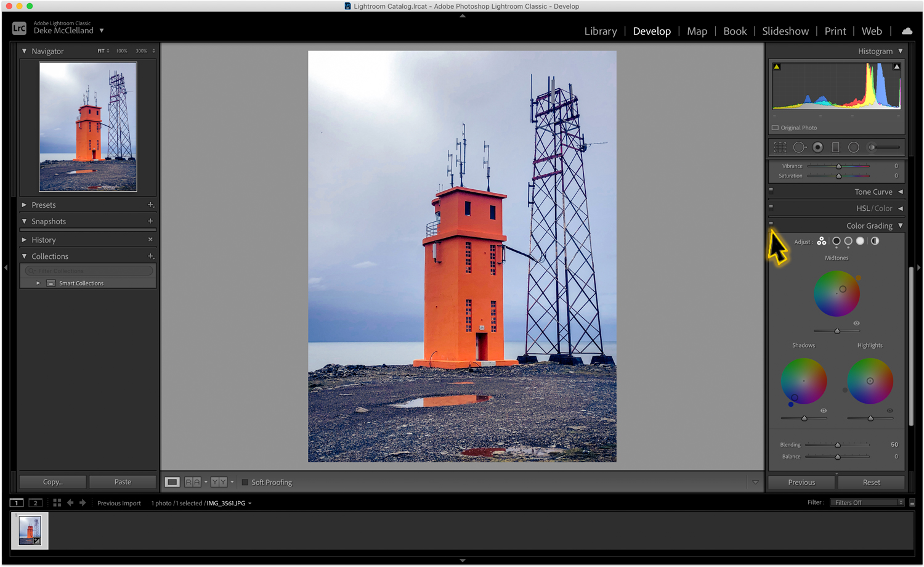Screen dimensions: 924x567
Task: Adjust the Blending slider in Color Grading
Action: (838, 444)
